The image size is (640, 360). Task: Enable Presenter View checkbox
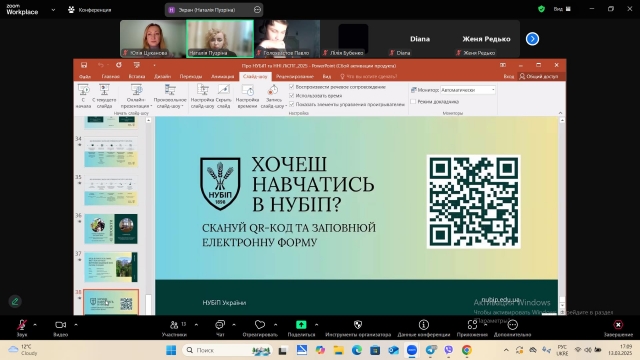413,102
